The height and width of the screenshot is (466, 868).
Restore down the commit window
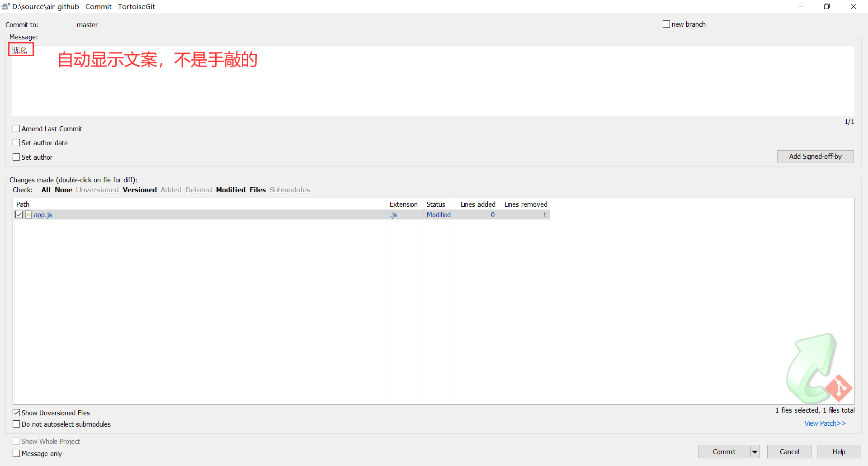coord(827,6)
